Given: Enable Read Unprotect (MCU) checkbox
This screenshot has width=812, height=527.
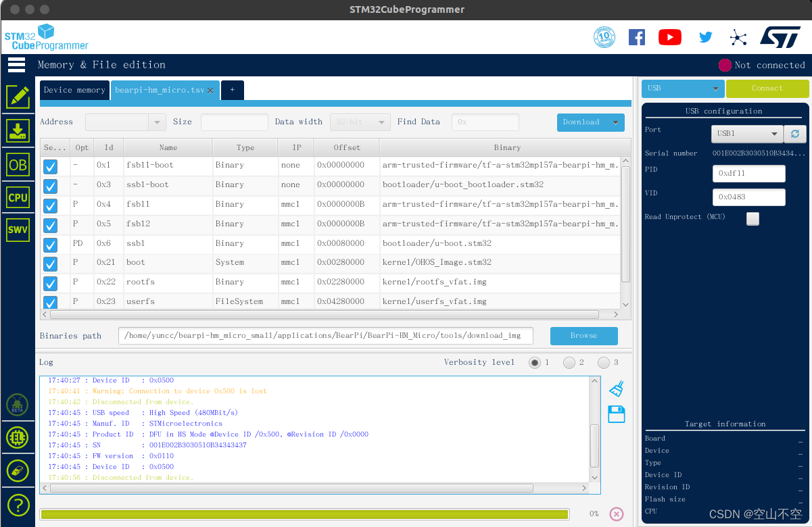Looking at the screenshot, I should pos(753,218).
